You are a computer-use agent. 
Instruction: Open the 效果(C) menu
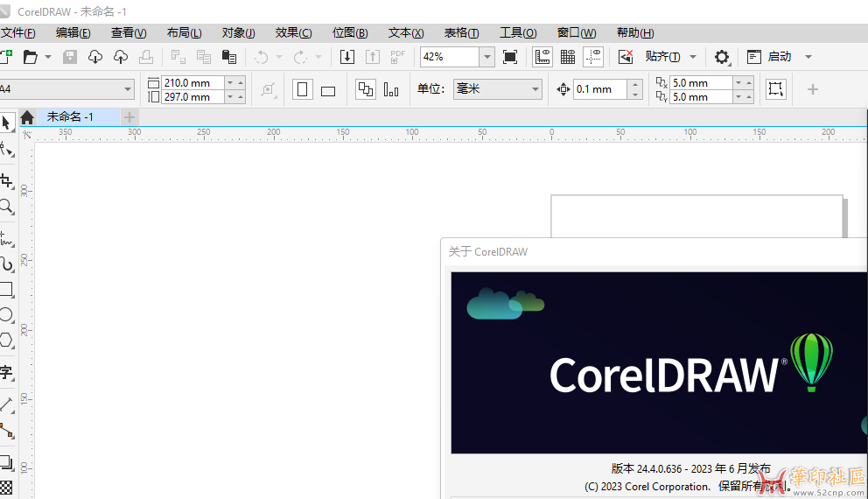point(293,32)
